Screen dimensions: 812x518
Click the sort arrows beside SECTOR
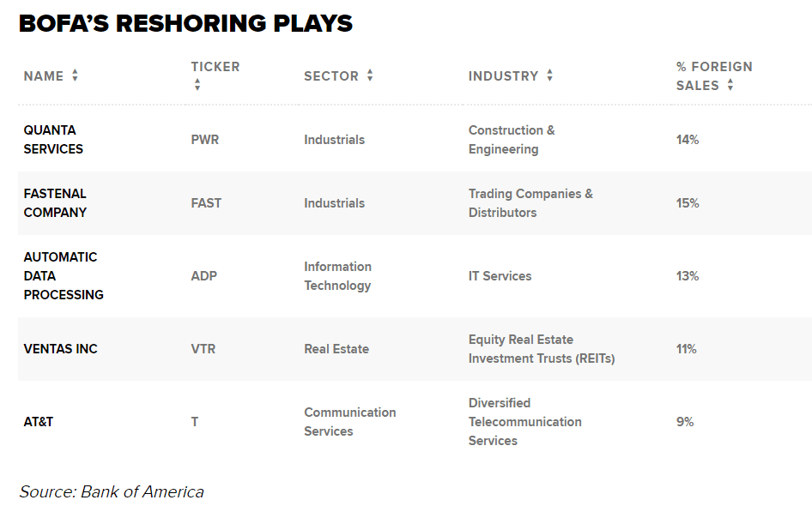pos(370,75)
